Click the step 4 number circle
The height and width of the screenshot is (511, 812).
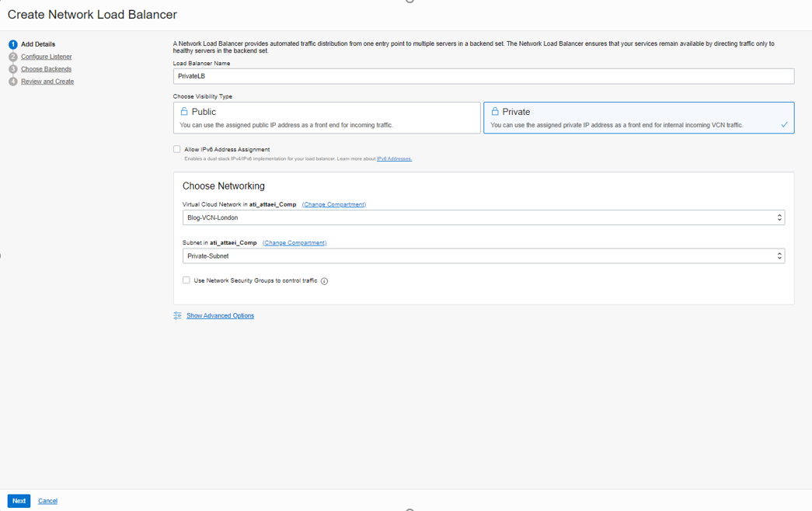13,82
